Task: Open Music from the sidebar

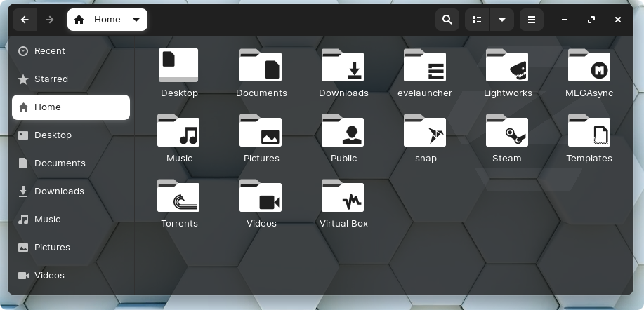Action: pos(71,220)
